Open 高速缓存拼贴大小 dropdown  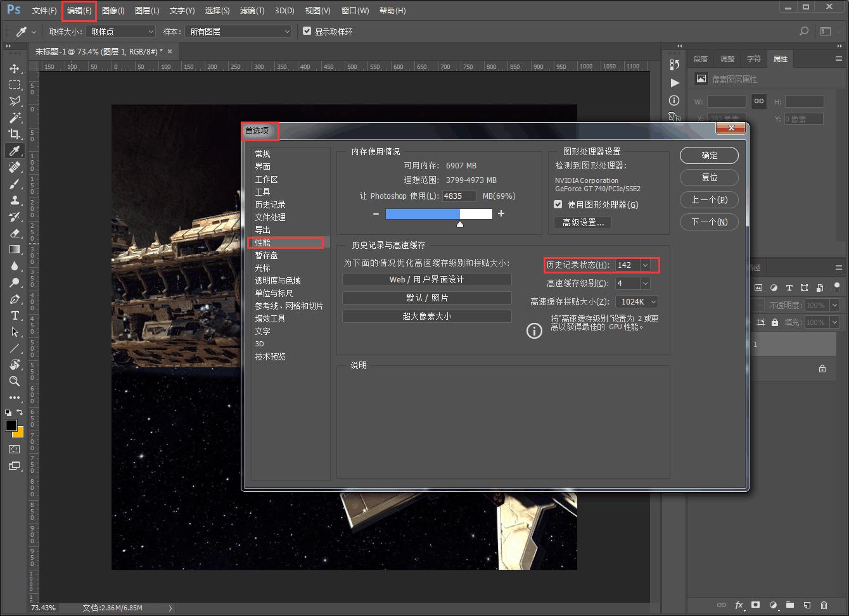pos(653,302)
